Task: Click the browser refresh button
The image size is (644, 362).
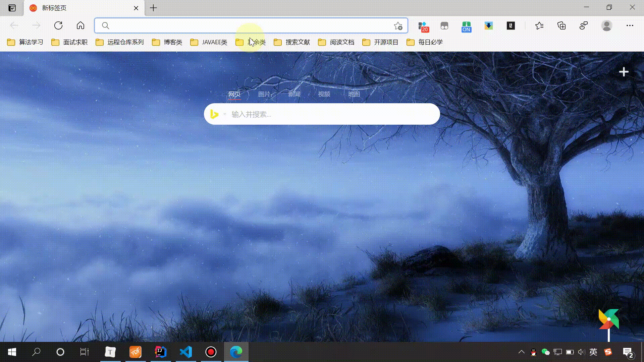Action: (58, 25)
